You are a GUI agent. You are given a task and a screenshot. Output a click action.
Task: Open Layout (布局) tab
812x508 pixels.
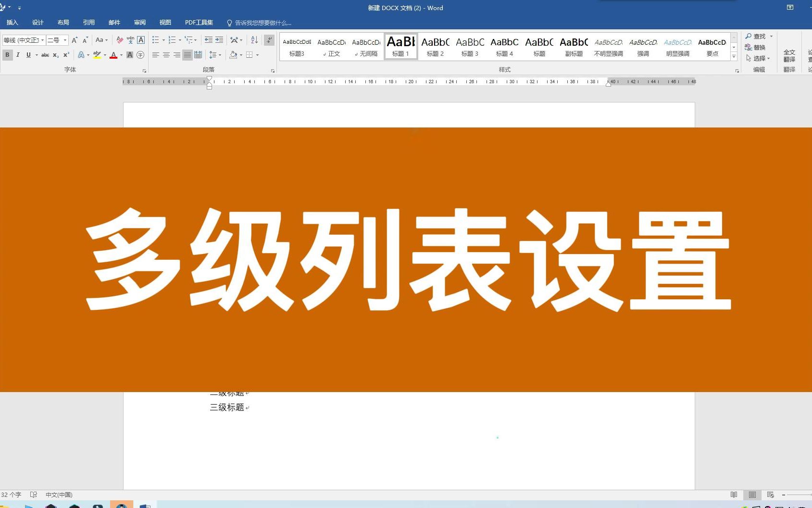[63, 23]
